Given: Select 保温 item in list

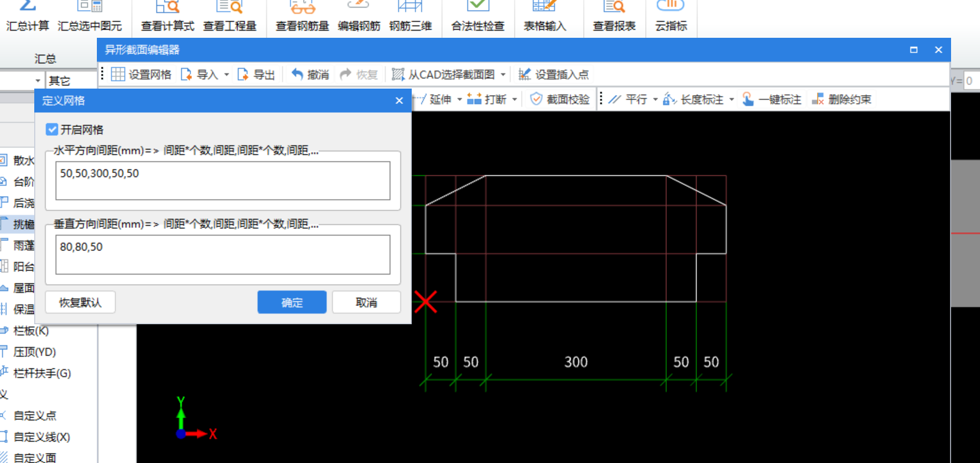Looking at the screenshot, I should tap(18, 309).
